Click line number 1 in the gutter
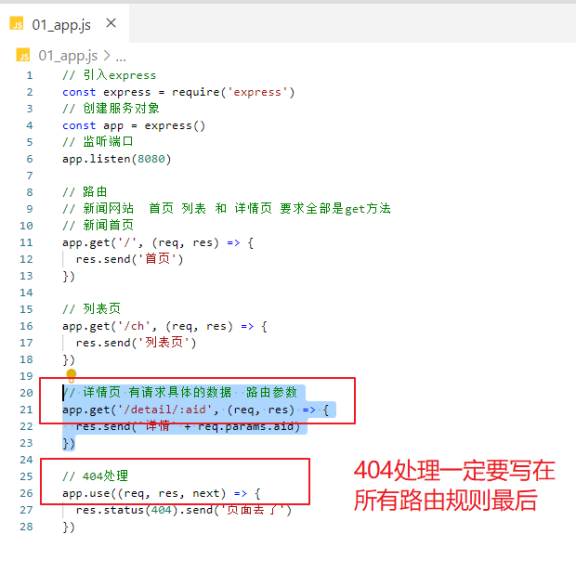Image resolution: width=576 pixels, height=561 pixels. [x=29, y=76]
